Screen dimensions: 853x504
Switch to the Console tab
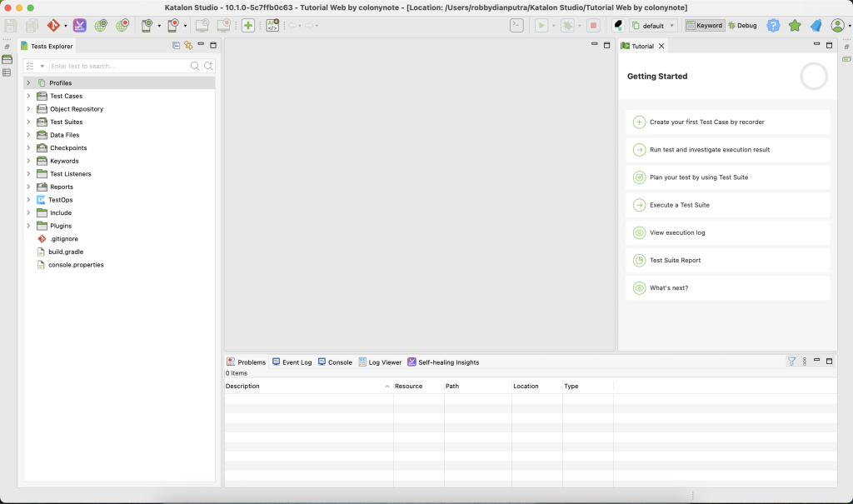[x=335, y=362]
